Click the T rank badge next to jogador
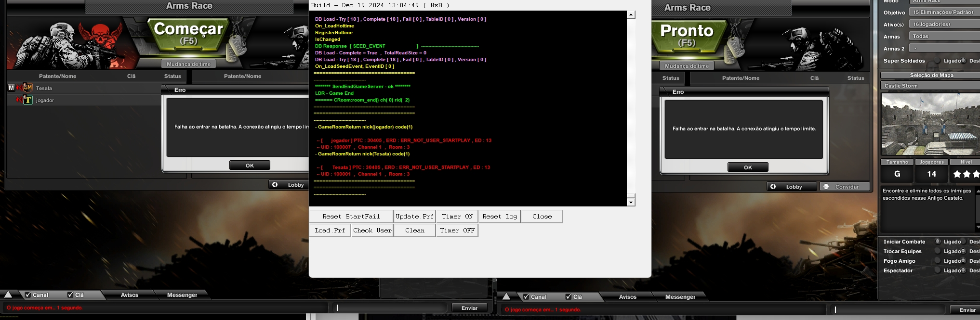This screenshot has width=980, height=320. (28, 100)
